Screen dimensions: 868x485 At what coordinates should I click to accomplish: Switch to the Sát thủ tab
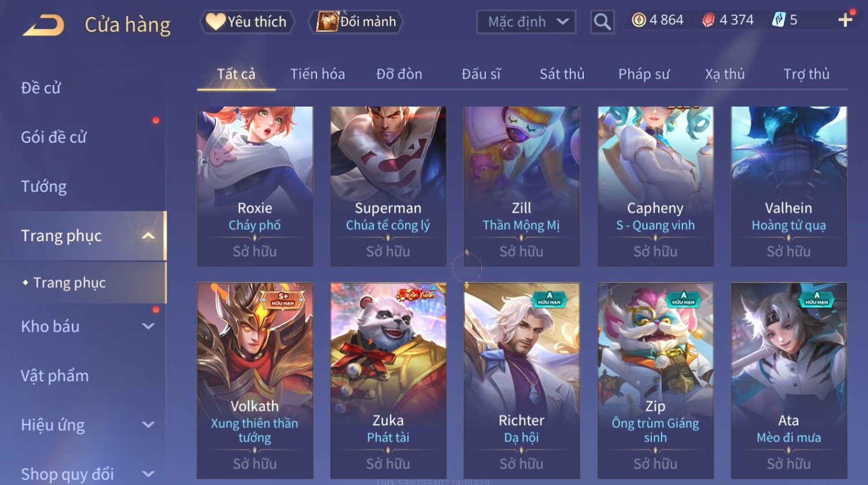tap(562, 74)
